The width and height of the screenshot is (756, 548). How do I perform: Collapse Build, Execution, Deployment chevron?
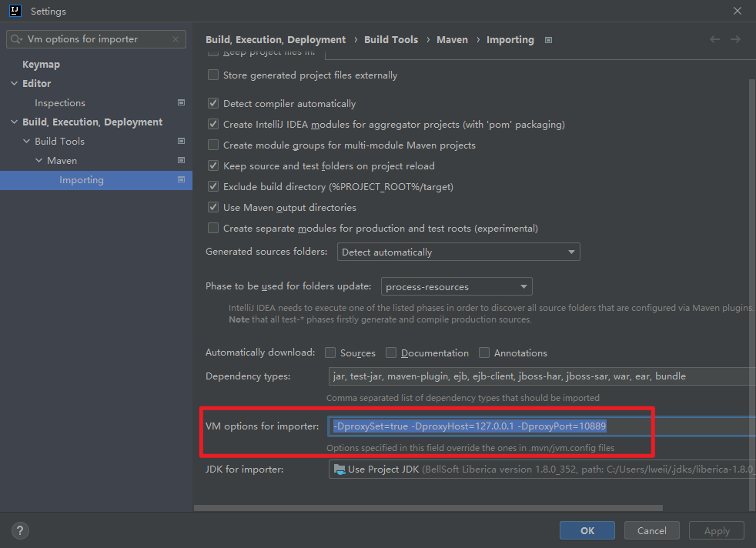(14, 122)
